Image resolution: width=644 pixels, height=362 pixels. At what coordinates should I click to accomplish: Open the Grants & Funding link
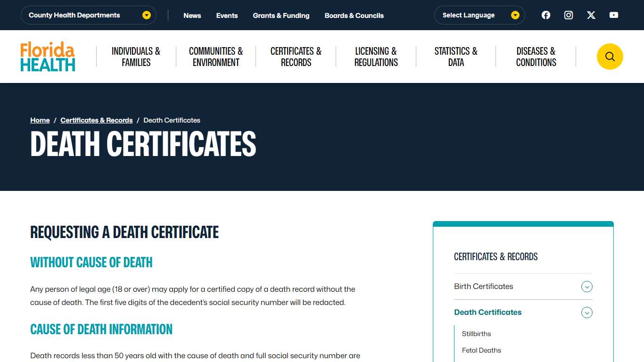coord(281,15)
